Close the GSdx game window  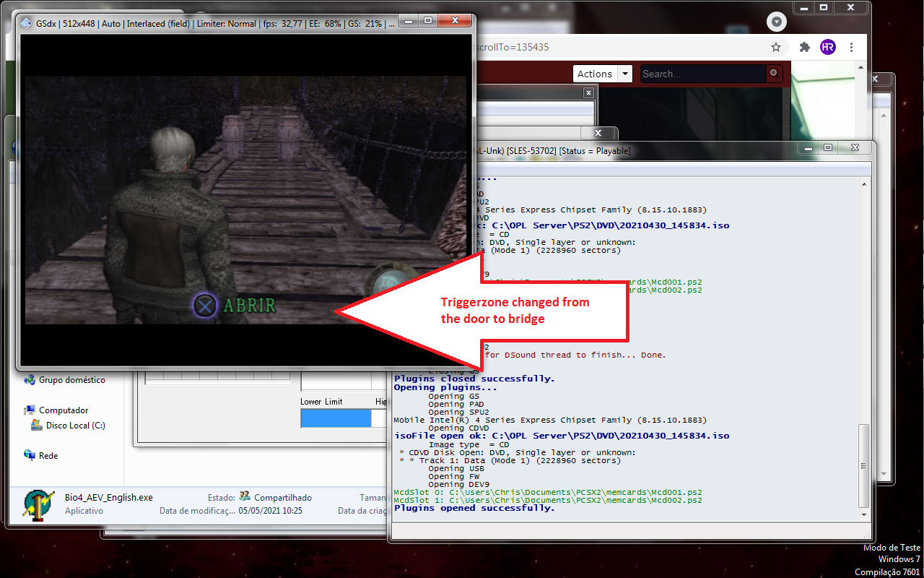tap(453, 22)
